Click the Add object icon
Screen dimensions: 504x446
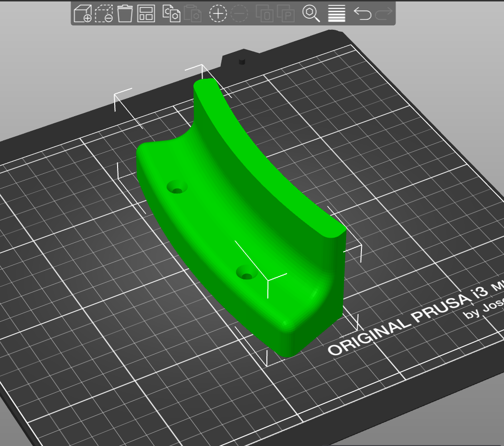click(x=83, y=13)
